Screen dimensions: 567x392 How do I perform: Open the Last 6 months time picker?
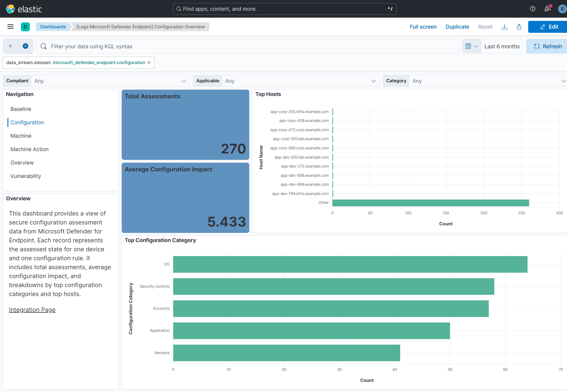point(502,46)
